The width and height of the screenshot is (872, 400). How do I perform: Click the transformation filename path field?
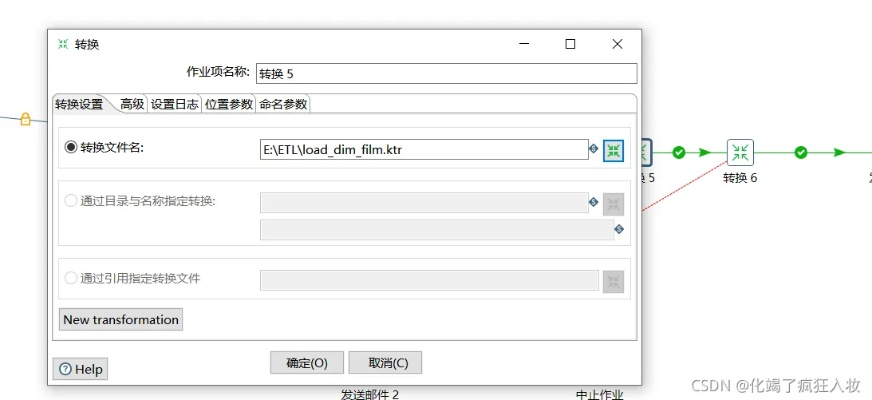pos(423,150)
